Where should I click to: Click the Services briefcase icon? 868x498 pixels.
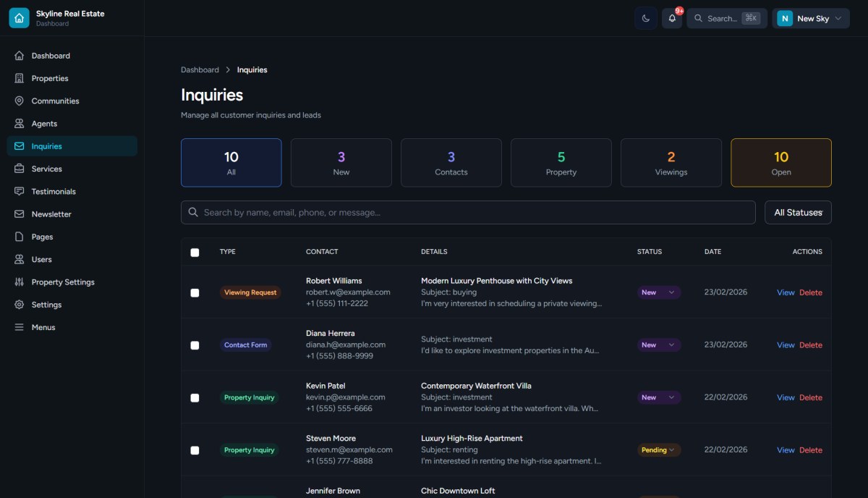click(19, 169)
